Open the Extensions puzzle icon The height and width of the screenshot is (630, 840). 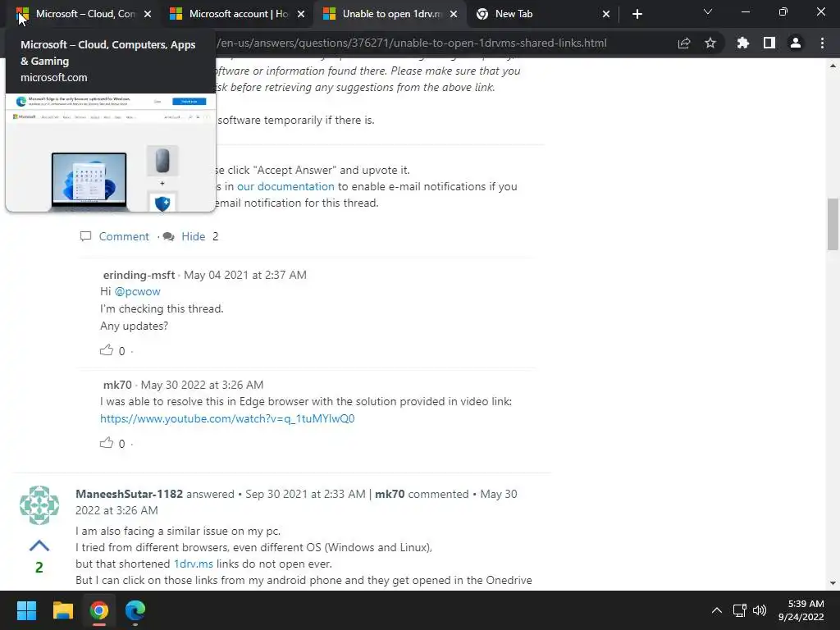(743, 43)
